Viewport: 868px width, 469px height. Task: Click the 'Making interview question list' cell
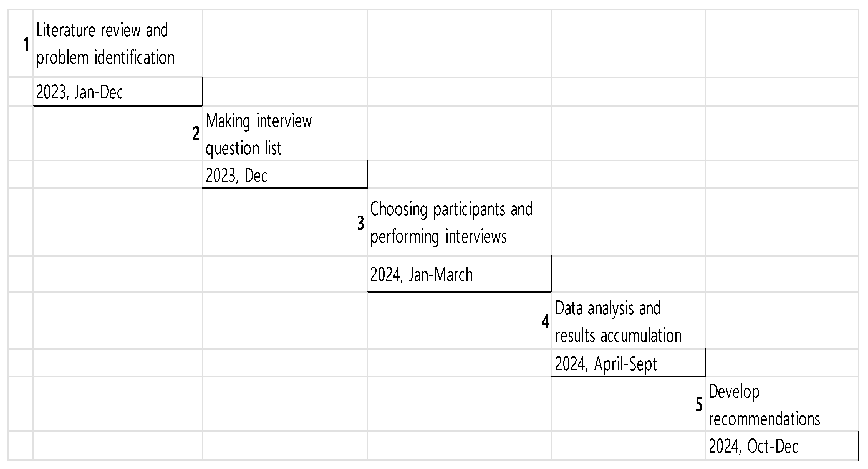285,134
